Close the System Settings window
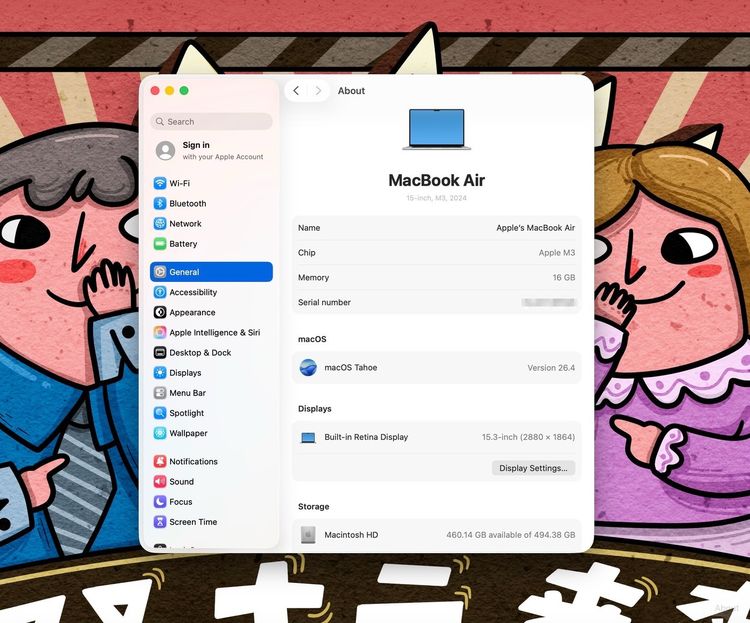Viewport: 750px width, 623px height. tap(155, 90)
